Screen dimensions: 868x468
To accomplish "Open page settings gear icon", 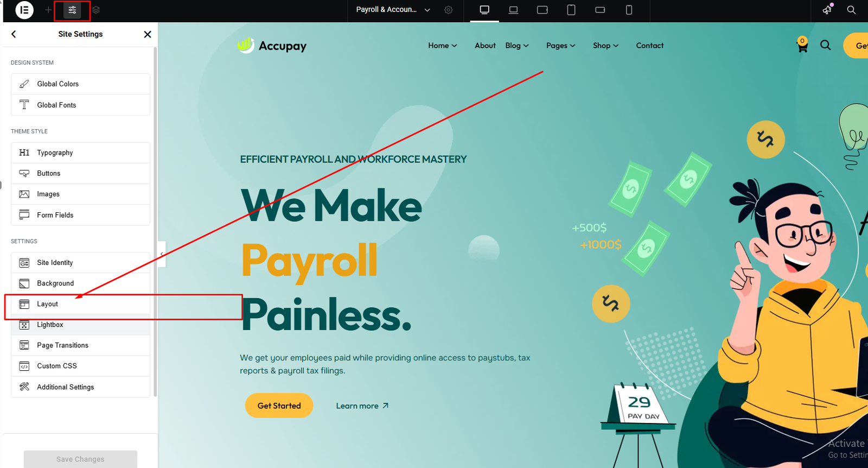I will point(448,10).
